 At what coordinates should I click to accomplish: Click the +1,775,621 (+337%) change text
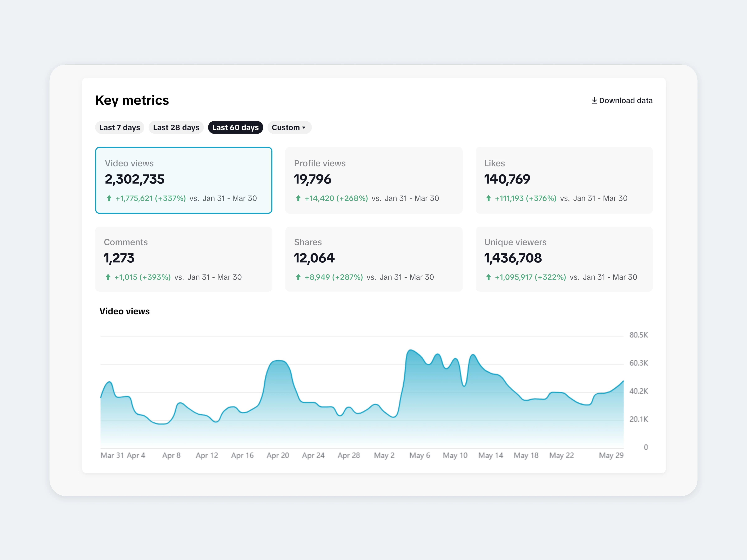coord(151,198)
